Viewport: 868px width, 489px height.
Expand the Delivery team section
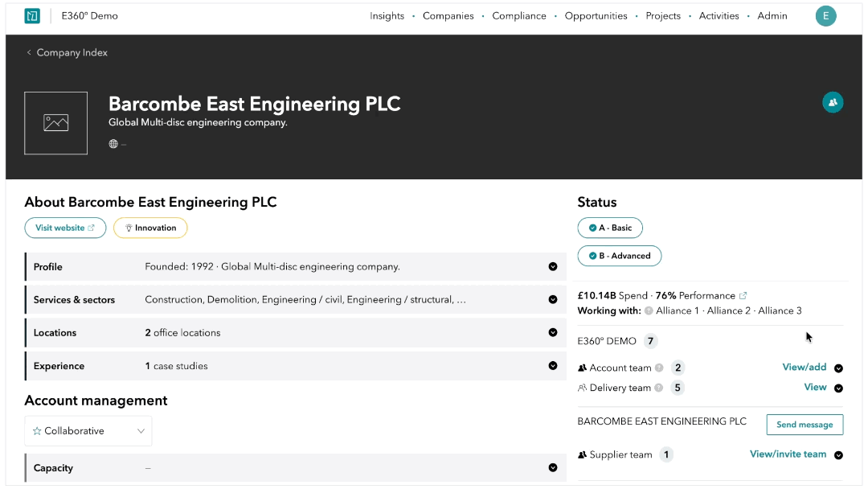point(838,388)
